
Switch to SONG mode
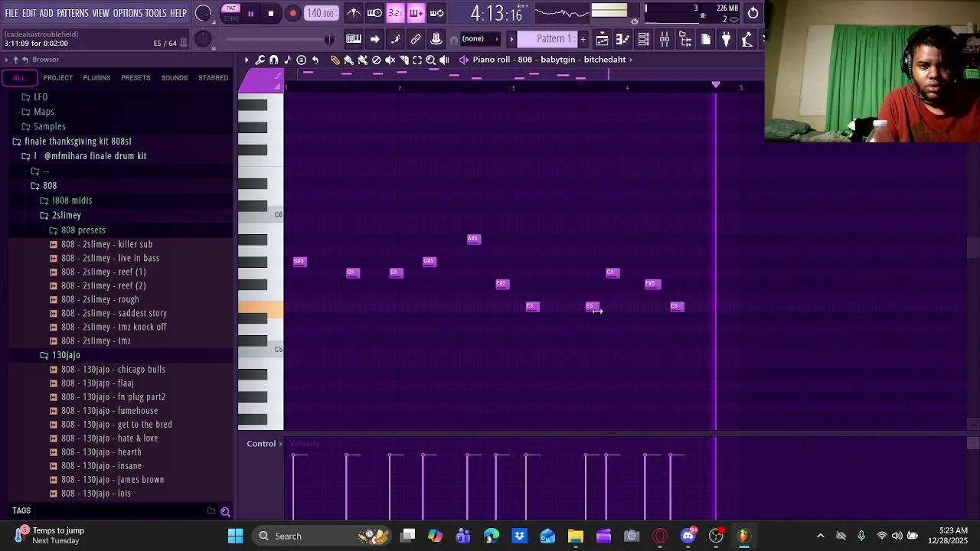pos(230,18)
